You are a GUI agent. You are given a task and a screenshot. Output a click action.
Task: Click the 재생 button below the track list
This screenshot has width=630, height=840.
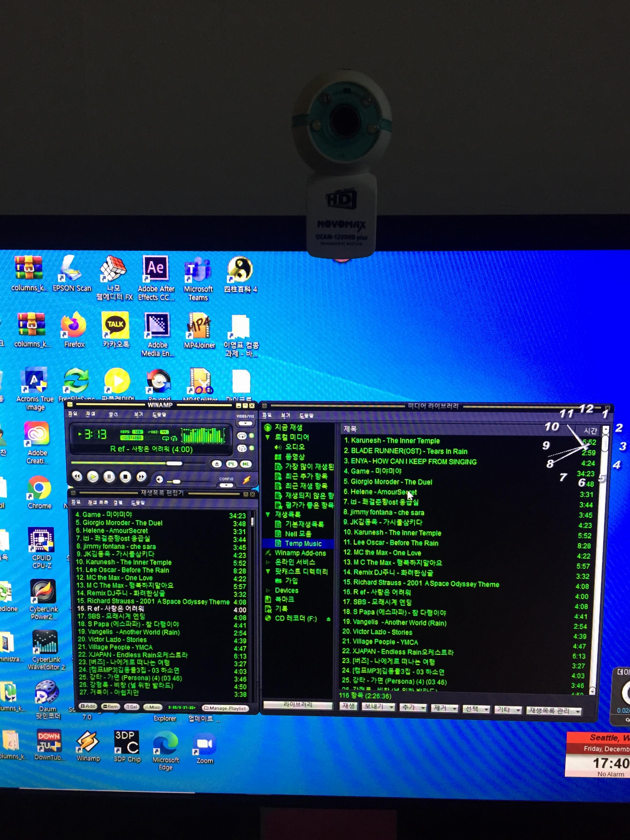tap(348, 706)
